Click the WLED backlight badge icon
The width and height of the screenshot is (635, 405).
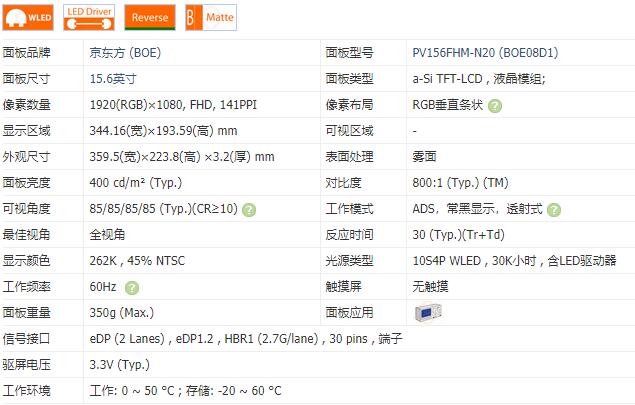pos(28,17)
